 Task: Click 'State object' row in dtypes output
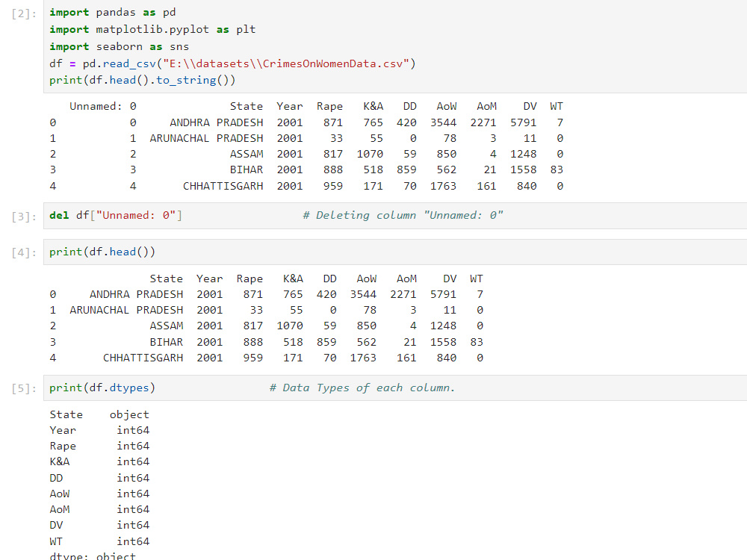[99, 414]
